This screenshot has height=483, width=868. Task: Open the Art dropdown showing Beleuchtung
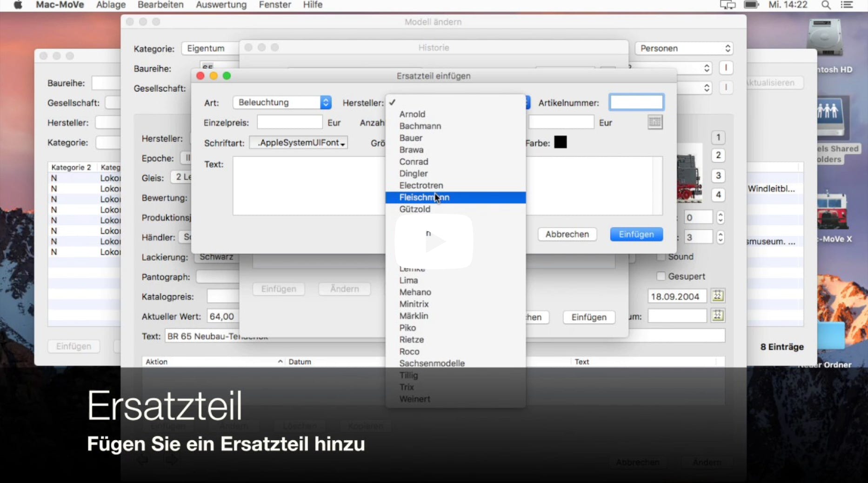tap(282, 102)
